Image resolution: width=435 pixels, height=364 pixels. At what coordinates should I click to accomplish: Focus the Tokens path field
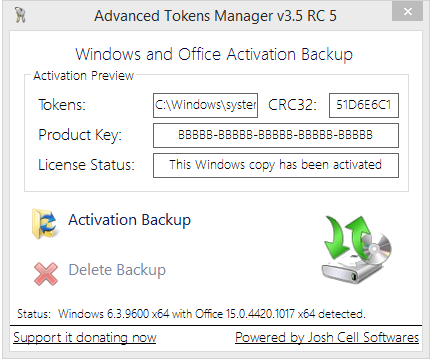(x=205, y=105)
